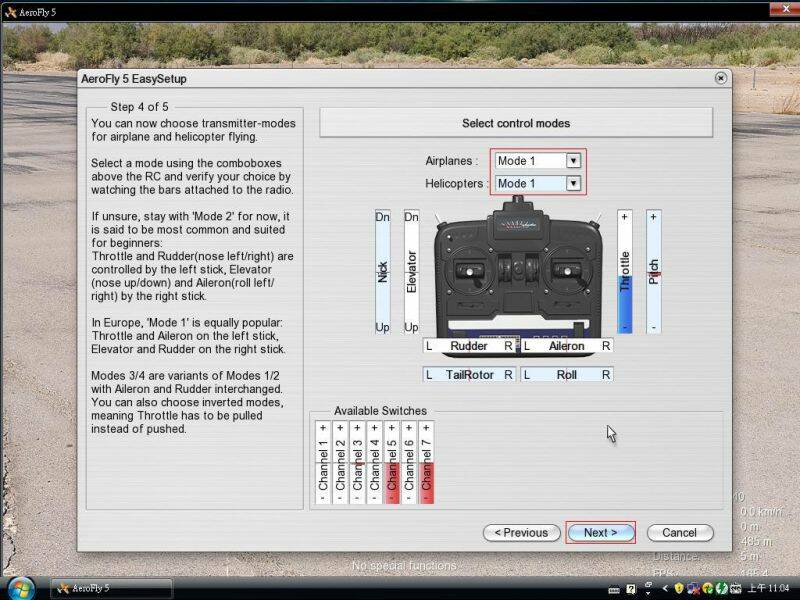The image size is (800, 600).
Task: Cancel the EasySetup wizard
Action: (x=679, y=533)
